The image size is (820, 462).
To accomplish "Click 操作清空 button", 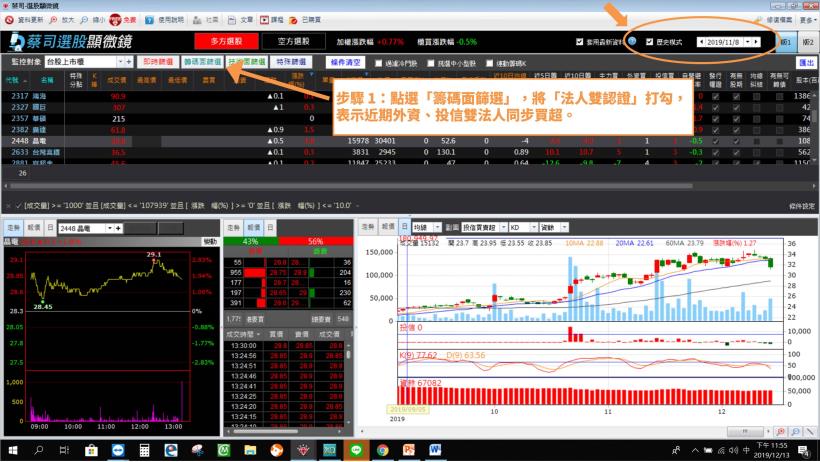I will pos(345,62).
